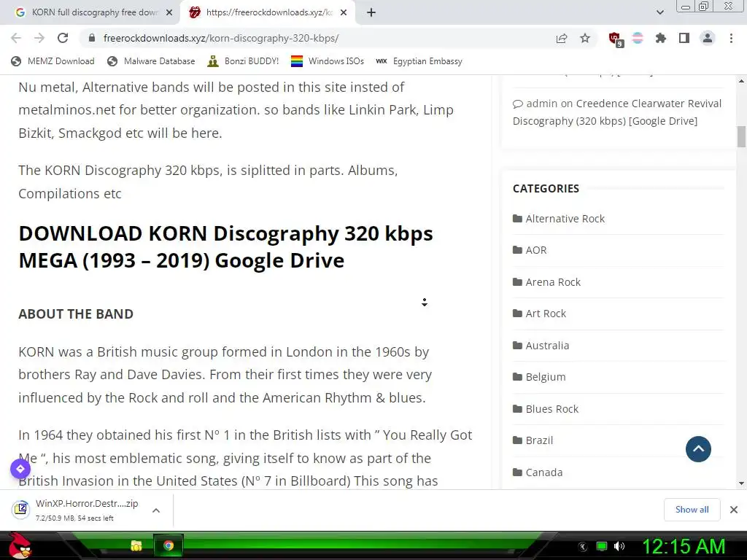Click the striped flag extension icon
This screenshot has width=747, height=560.
tap(638, 38)
